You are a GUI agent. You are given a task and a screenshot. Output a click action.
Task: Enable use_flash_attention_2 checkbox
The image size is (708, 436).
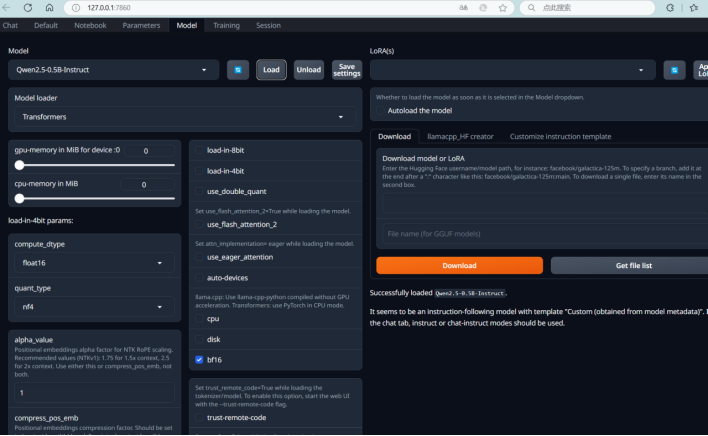[199, 224]
